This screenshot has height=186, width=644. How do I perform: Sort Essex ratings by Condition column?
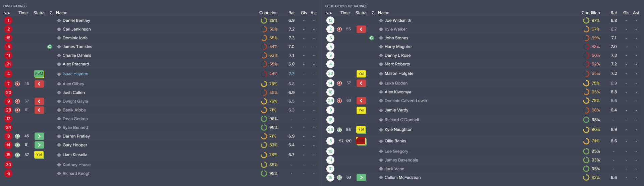click(x=268, y=13)
